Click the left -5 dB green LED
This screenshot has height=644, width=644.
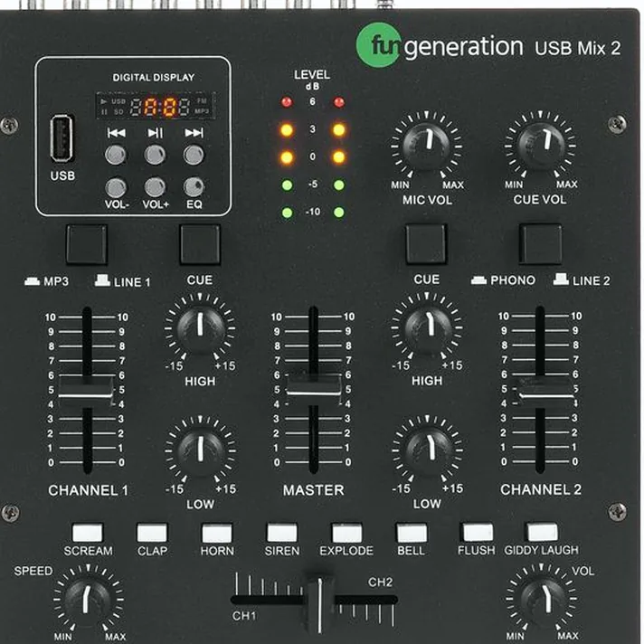tap(287, 185)
